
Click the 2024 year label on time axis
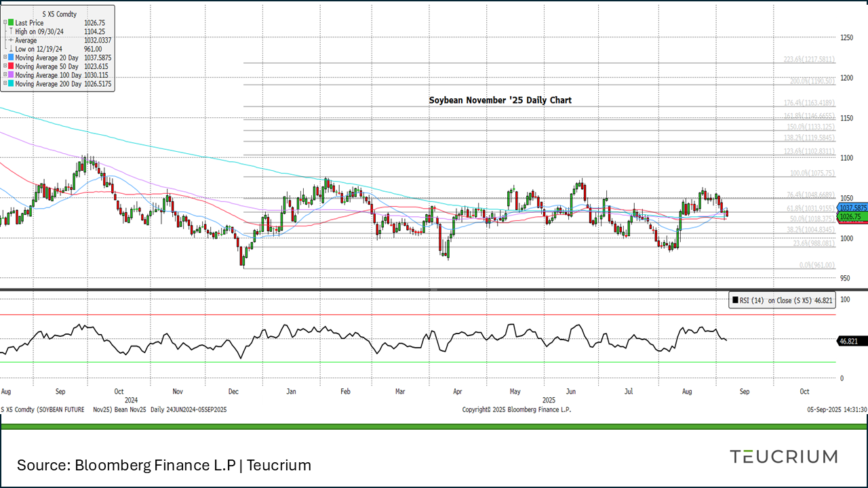[x=132, y=400]
